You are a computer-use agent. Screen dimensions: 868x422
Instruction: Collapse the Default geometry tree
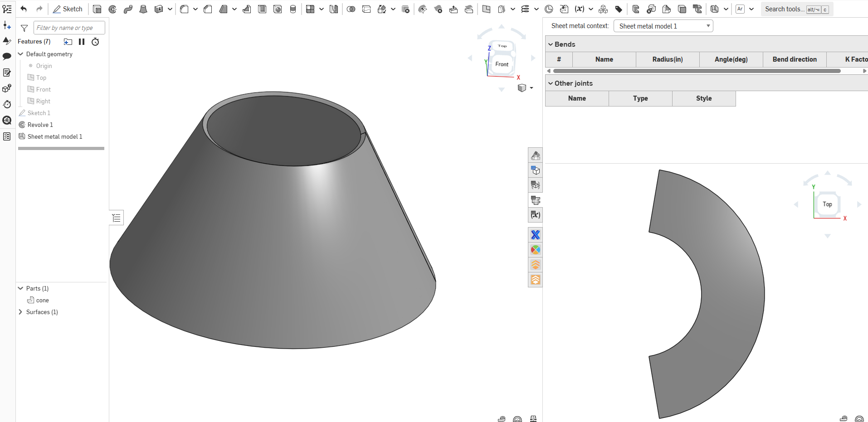click(x=20, y=54)
